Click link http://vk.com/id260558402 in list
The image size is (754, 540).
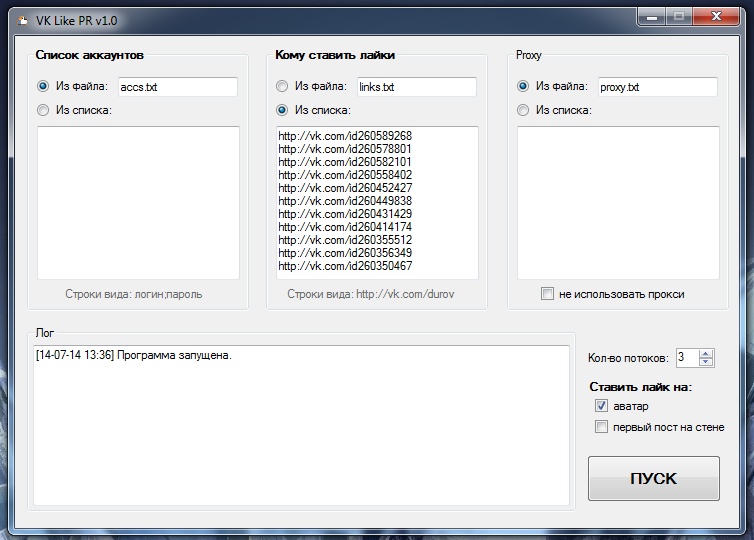345,175
